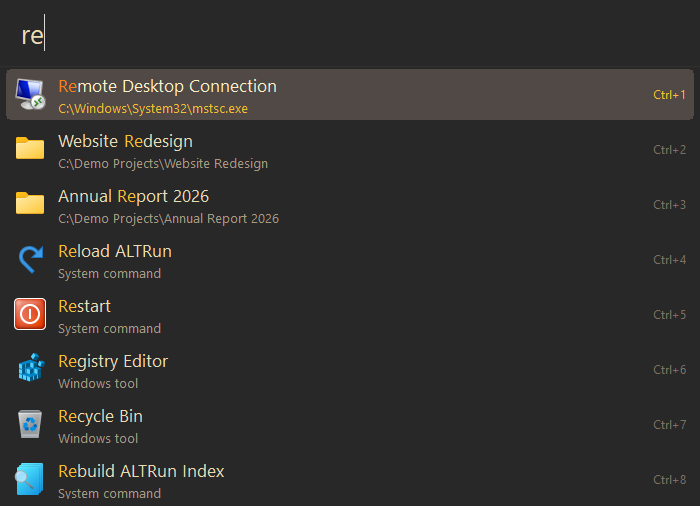
Task: Select the 'Restart' result title
Action: 84,306
